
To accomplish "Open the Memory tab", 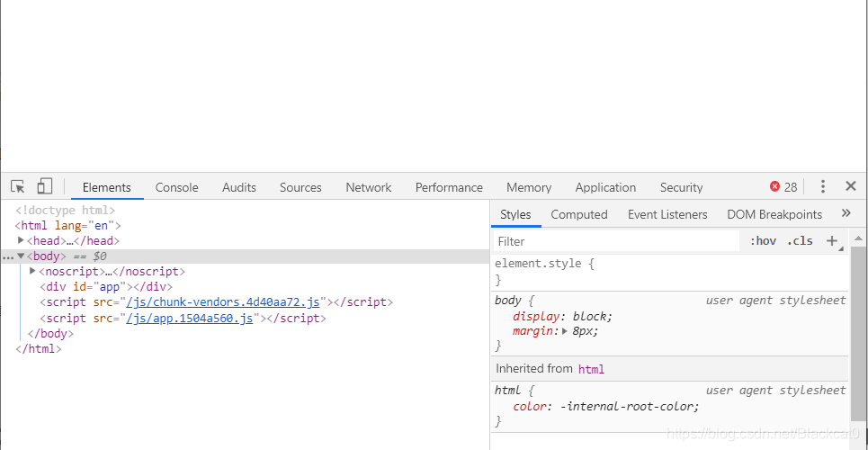I will click(529, 187).
